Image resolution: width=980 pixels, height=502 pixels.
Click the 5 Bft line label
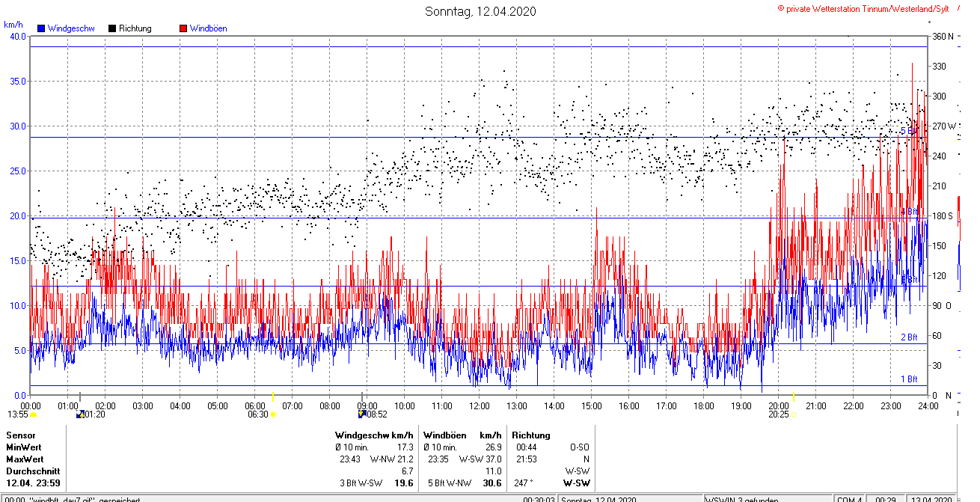point(908,131)
